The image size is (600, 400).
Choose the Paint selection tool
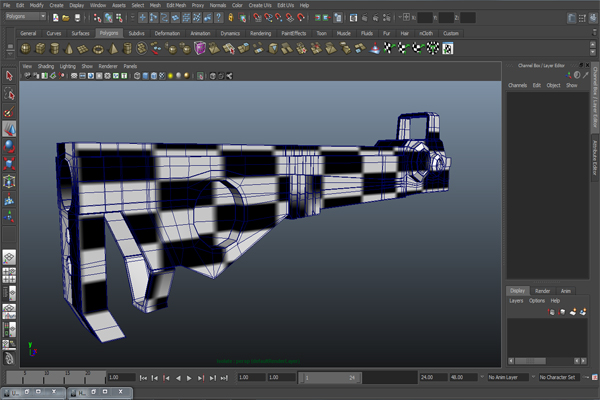click(x=9, y=111)
